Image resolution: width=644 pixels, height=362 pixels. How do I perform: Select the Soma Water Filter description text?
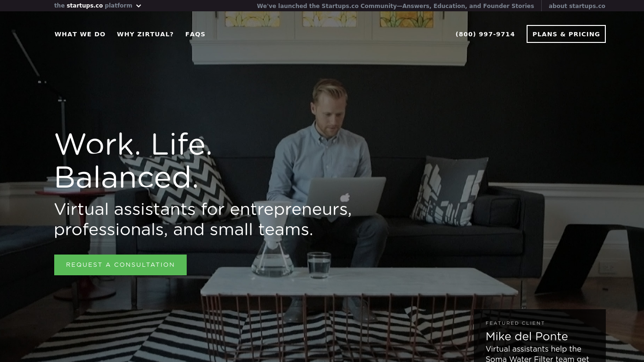[537, 354]
